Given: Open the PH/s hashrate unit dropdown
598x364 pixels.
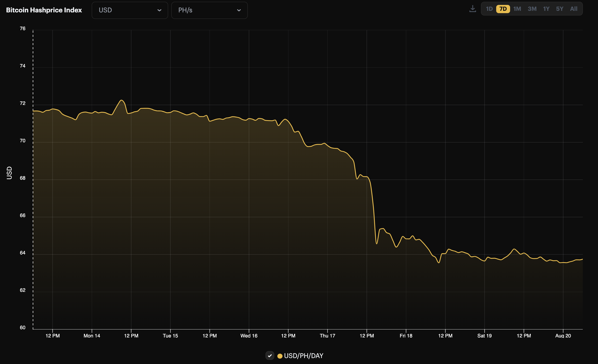Looking at the screenshot, I should click(209, 10).
